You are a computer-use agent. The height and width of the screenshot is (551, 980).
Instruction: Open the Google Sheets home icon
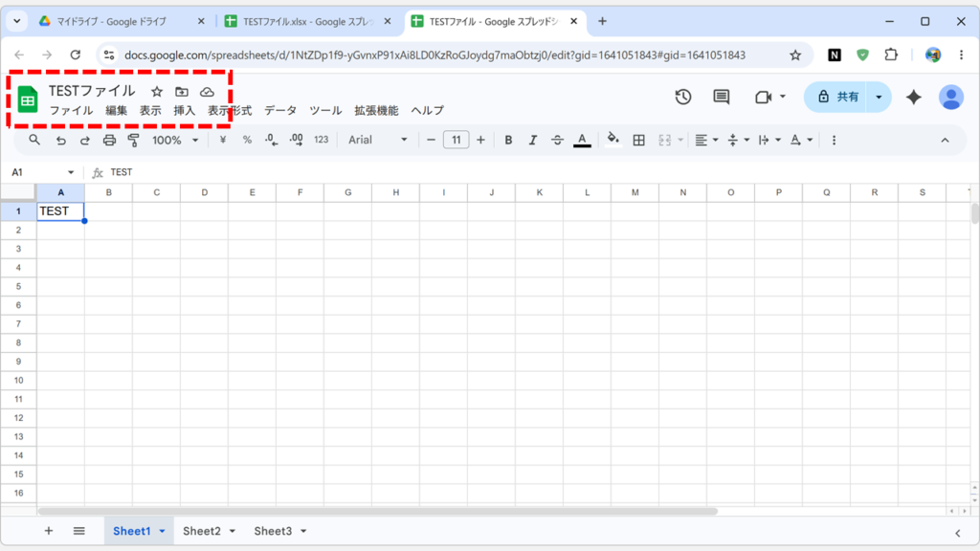pyautogui.click(x=28, y=99)
